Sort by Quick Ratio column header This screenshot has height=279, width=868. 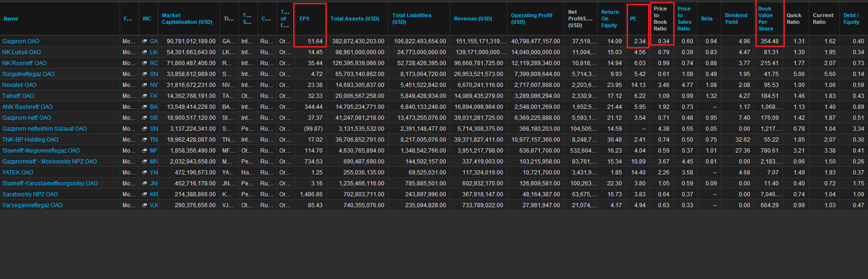pyautogui.click(x=794, y=19)
